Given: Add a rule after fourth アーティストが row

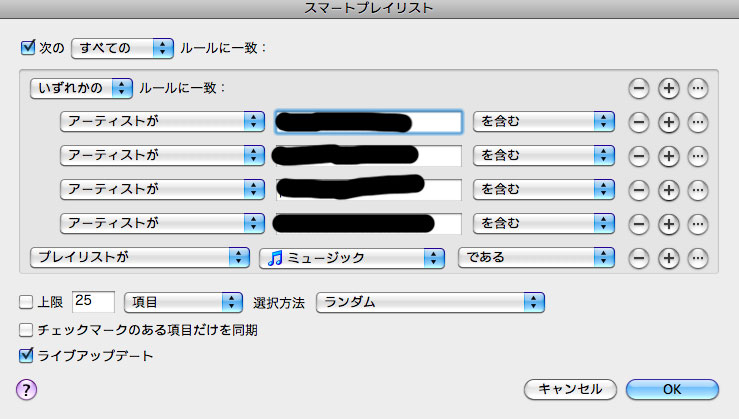Looking at the screenshot, I should pyautogui.click(x=668, y=224).
